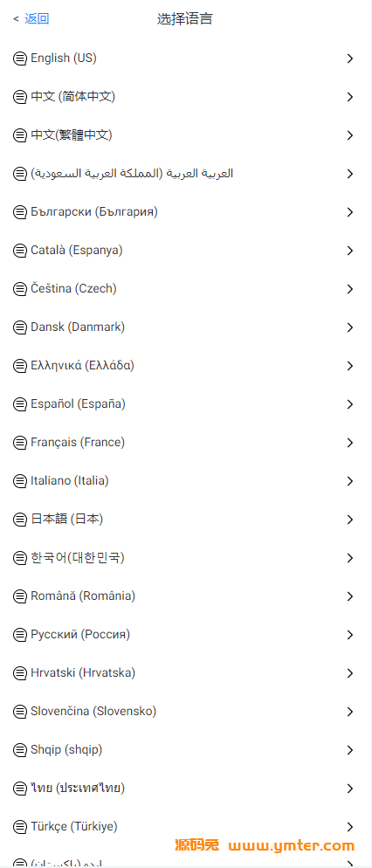Click list icon beside Türkçe (Türkiye)
The height and width of the screenshot is (868, 372).
tap(20, 827)
